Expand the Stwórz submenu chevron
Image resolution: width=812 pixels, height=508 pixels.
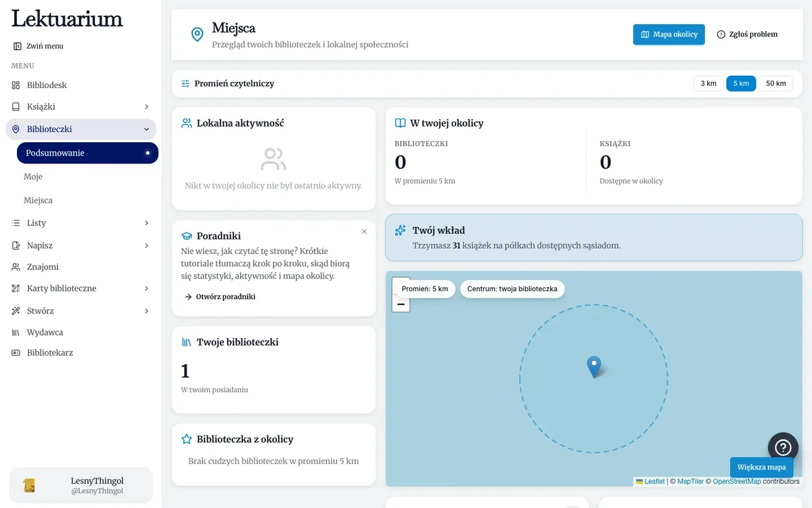(x=147, y=311)
